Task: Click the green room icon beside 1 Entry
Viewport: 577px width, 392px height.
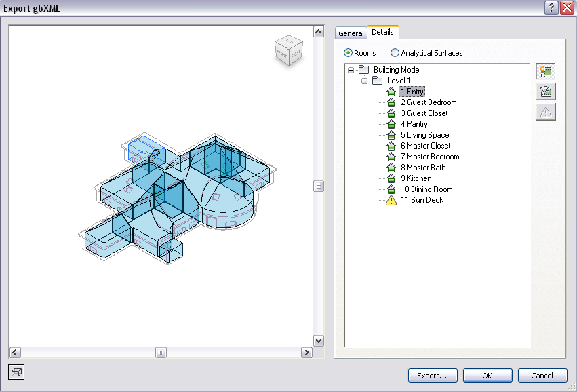Action: pyautogui.click(x=391, y=92)
